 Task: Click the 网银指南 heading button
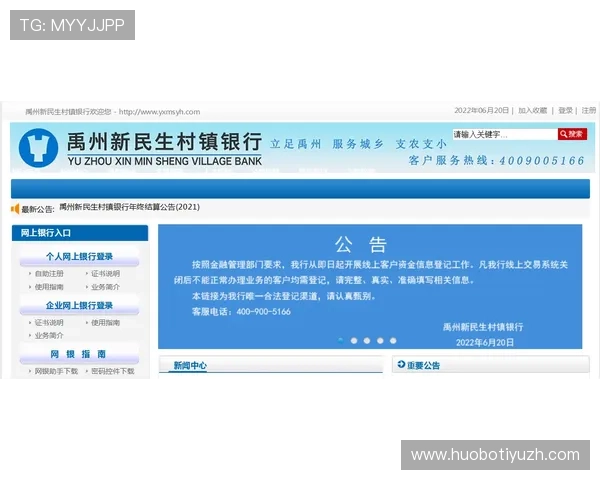(79, 354)
